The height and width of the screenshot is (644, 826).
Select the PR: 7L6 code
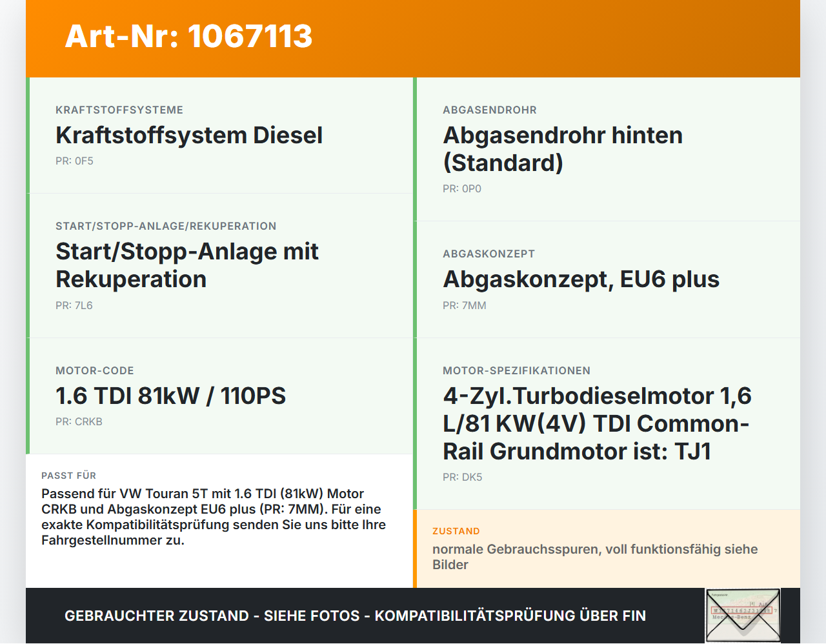(74, 306)
